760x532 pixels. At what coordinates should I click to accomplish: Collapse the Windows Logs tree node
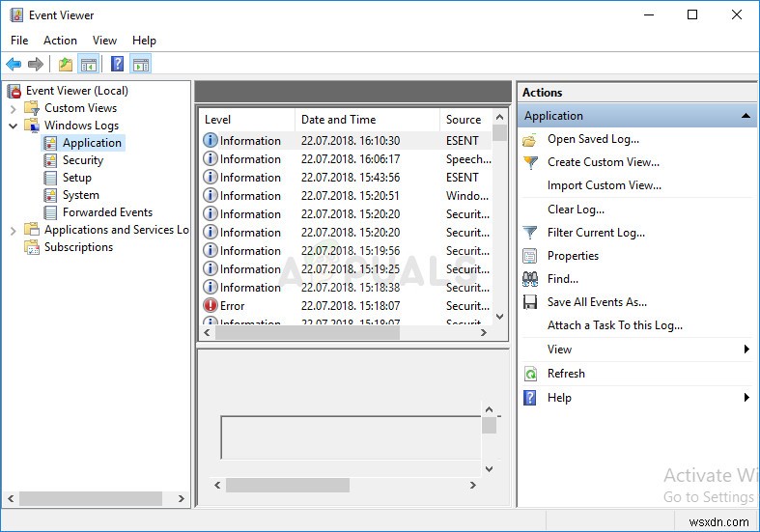click(14, 126)
